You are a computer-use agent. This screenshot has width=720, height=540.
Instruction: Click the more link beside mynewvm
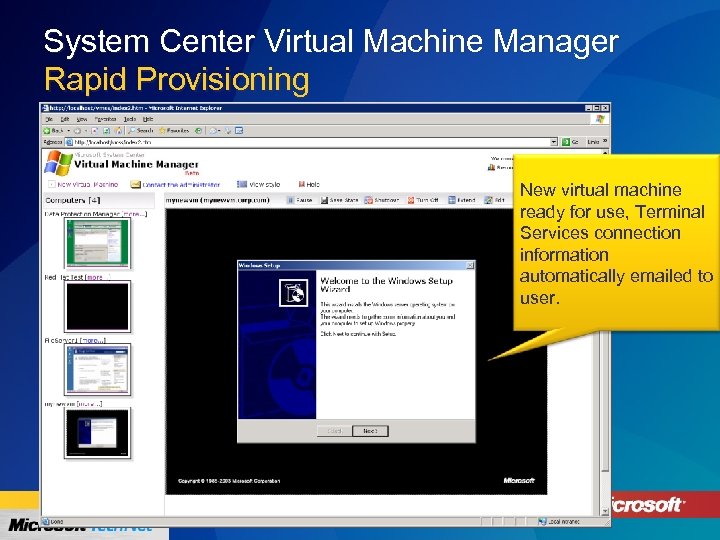(90, 404)
